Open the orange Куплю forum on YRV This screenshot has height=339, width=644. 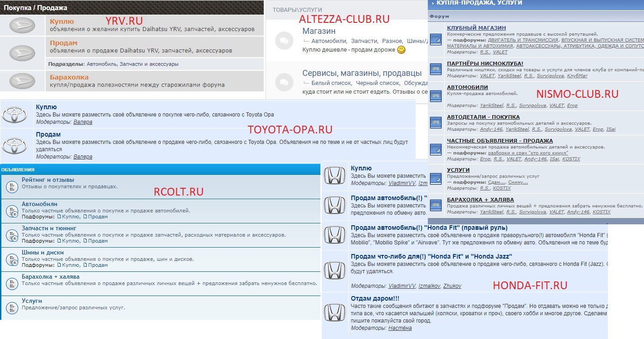[x=62, y=21]
